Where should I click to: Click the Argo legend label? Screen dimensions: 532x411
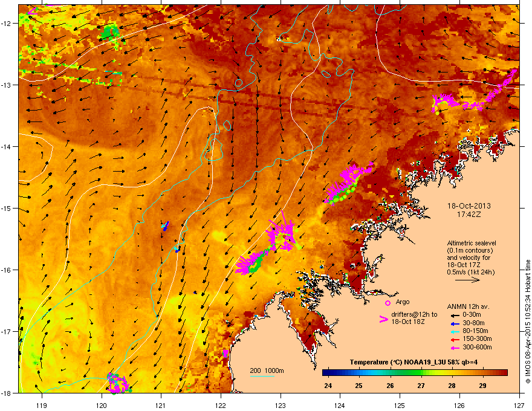pos(403,302)
